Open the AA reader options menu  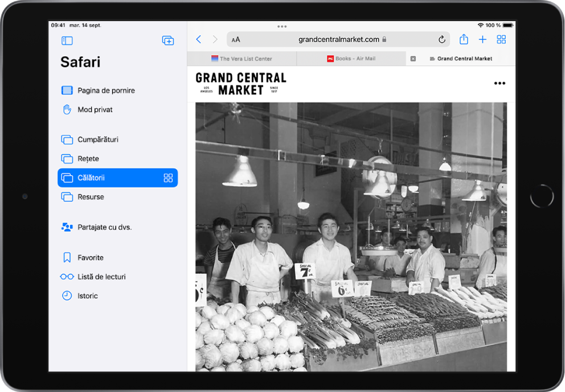[x=236, y=40]
